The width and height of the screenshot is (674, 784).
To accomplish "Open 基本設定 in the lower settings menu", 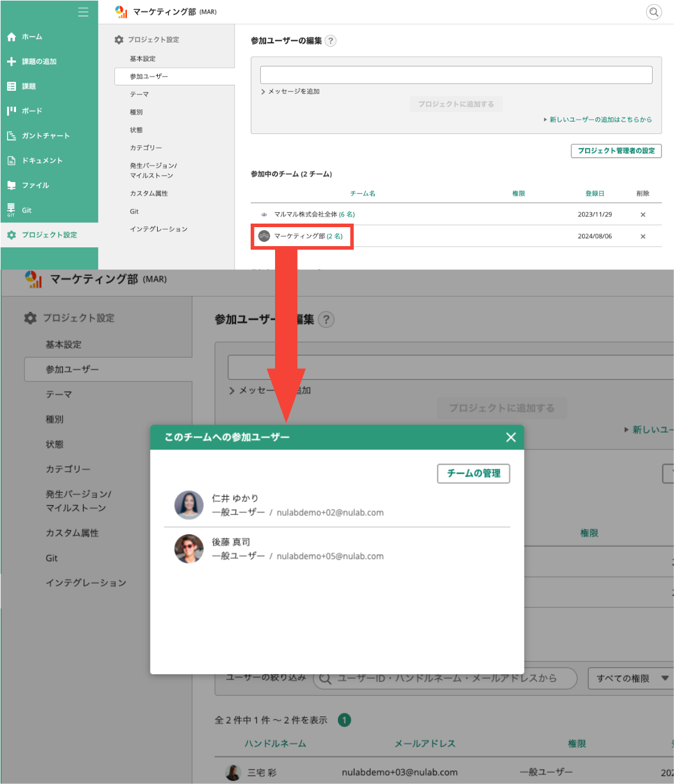I will tap(63, 345).
